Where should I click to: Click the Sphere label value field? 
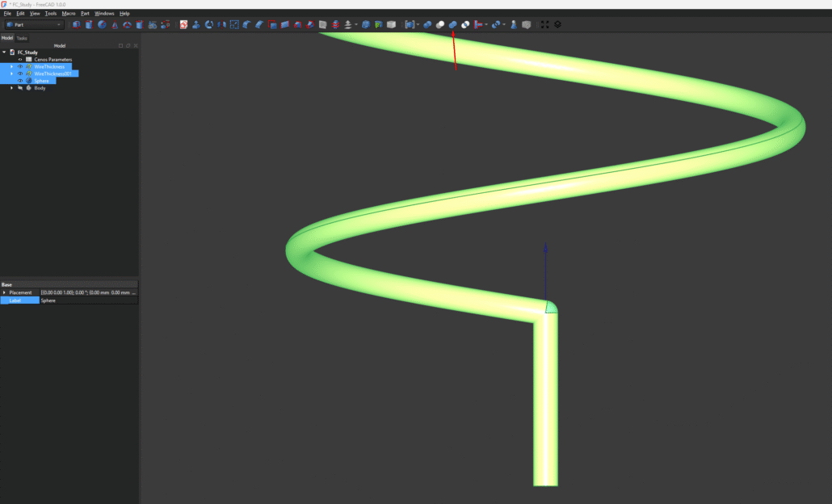(87, 300)
